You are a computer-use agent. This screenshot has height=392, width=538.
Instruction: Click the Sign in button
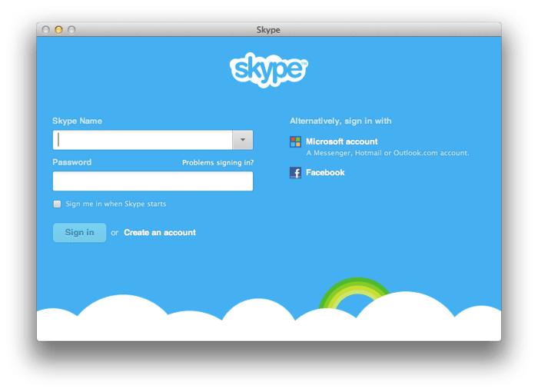point(80,232)
